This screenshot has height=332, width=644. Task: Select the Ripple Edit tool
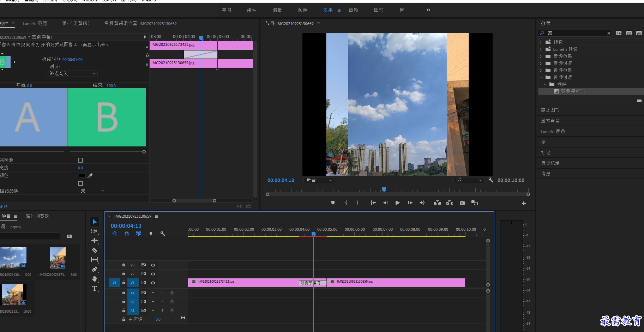(x=94, y=241)
